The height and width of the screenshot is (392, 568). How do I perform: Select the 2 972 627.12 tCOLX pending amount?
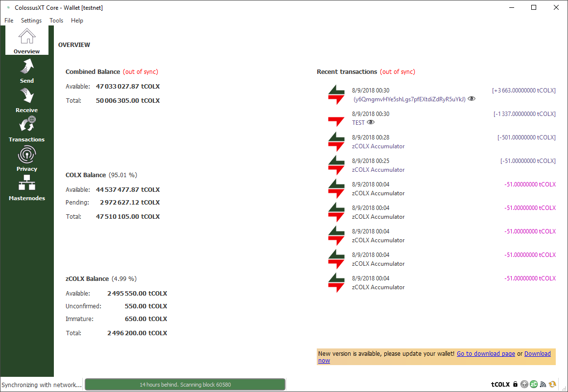click(130, 202)
